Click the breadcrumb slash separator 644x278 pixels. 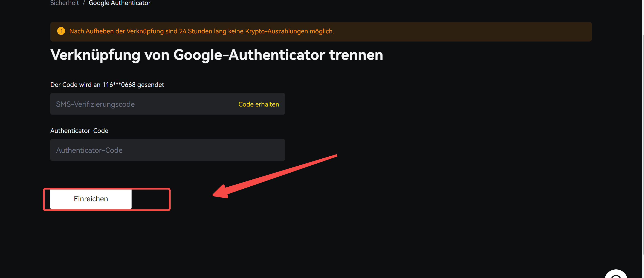coord(84,3)
